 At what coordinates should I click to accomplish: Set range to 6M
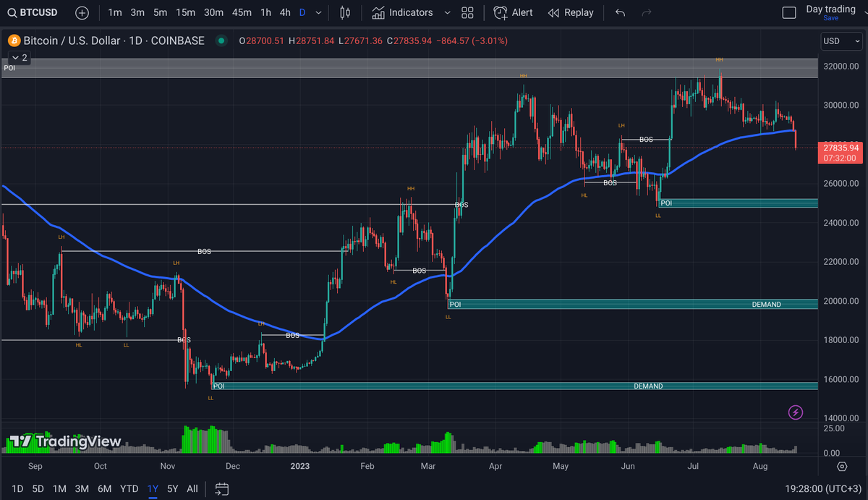tap(104, 488)
